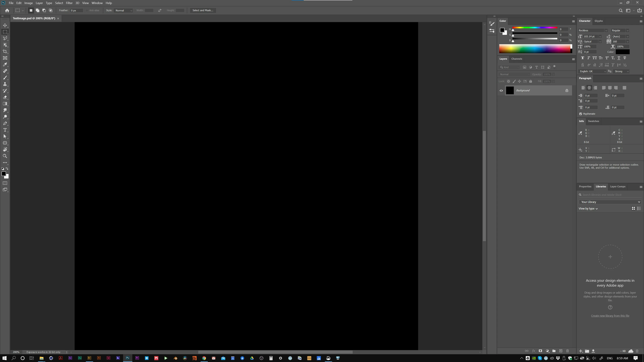Select the Pen tool
The image size is (644, 362).
point(5,123)
